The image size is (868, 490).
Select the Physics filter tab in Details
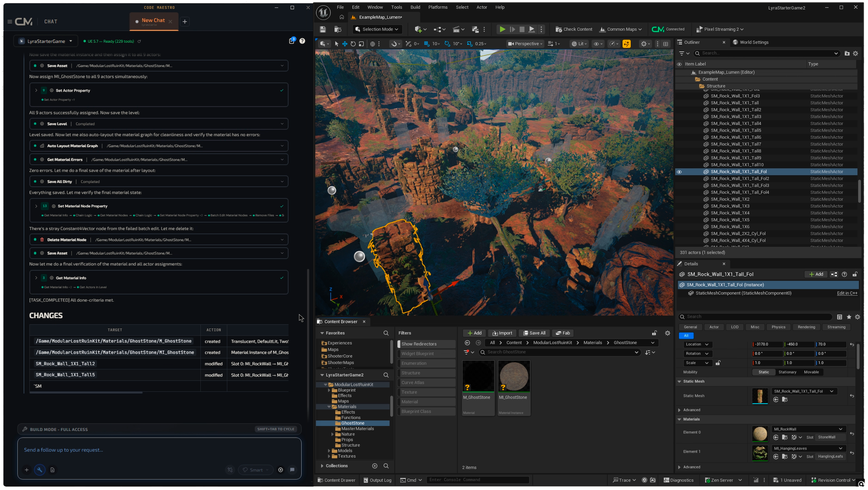[779, 327]
